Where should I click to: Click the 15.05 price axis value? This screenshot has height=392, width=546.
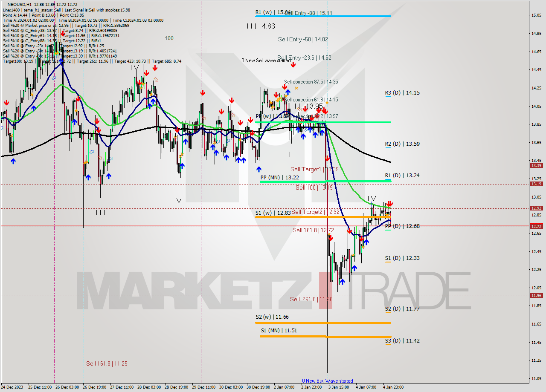point(536,15)
